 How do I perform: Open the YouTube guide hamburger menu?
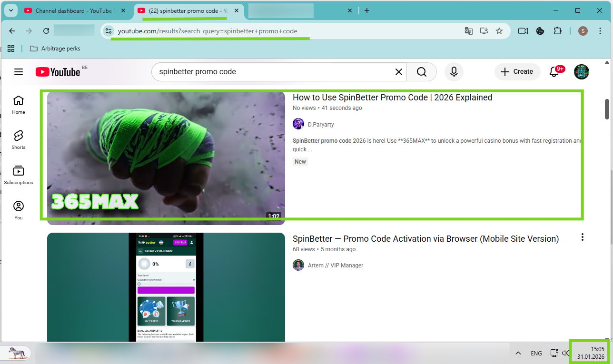coord(19,72)
